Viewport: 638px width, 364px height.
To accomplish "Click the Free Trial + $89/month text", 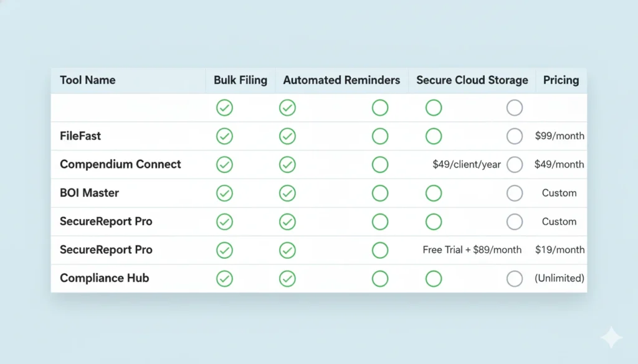I will point(472,250).
